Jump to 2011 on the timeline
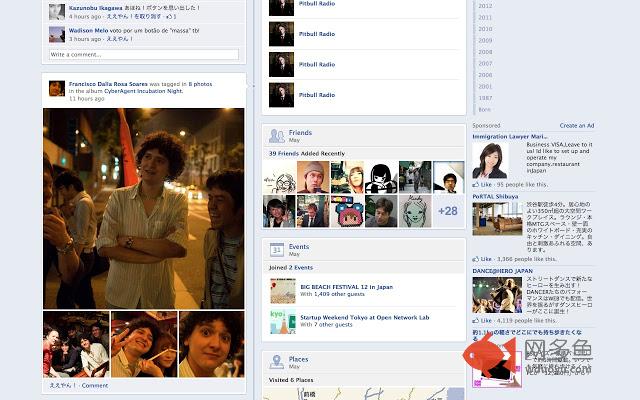The width and height of the screenshot is (640, 400). tap(485, 18)
